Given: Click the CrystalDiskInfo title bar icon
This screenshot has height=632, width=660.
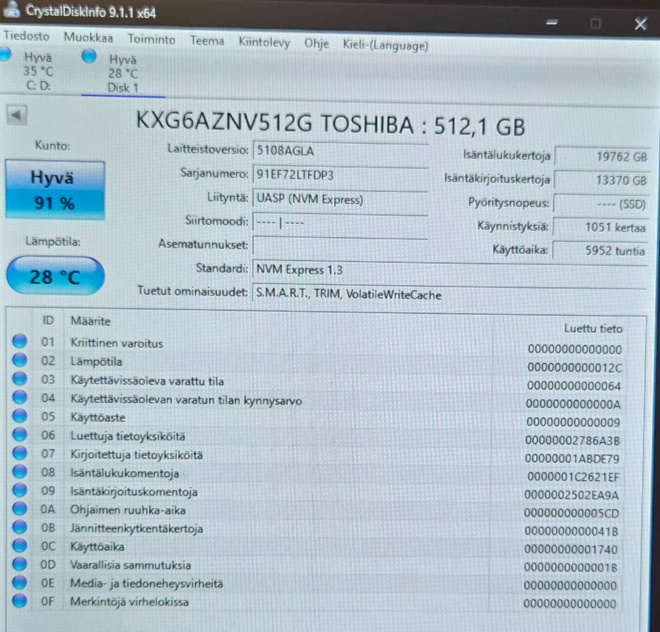Looking at the screenshot, I should [11, 8].
